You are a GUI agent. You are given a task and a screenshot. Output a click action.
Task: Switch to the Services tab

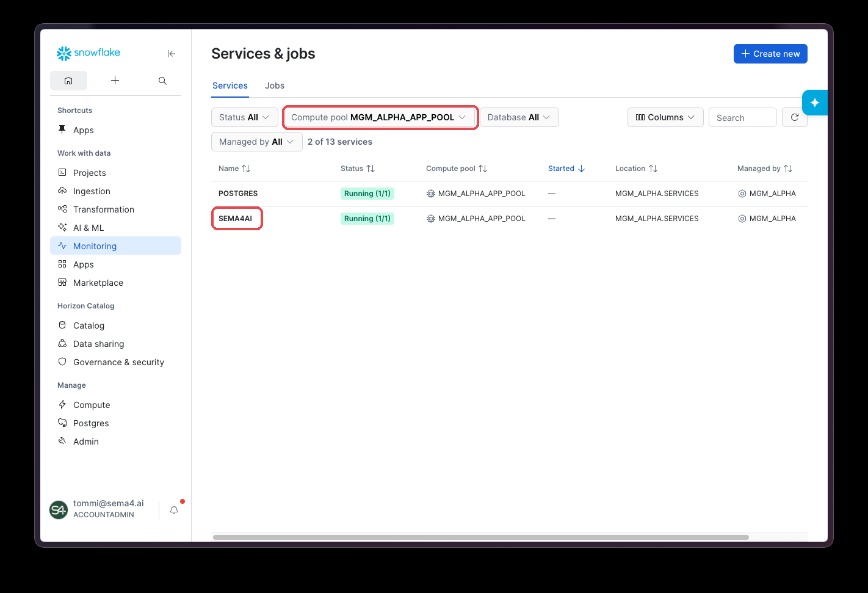coord(230,85)
